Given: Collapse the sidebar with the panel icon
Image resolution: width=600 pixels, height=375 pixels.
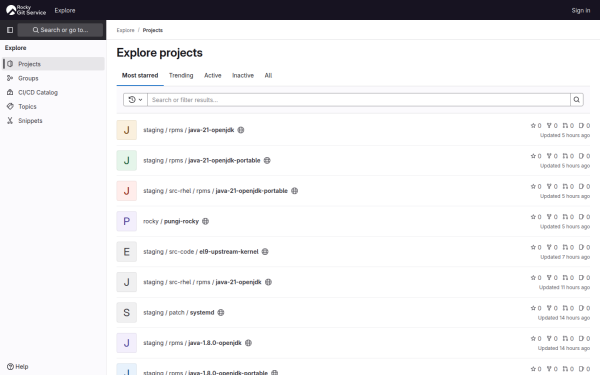Looking at the screenshot, I should click(x=10, y=30).
